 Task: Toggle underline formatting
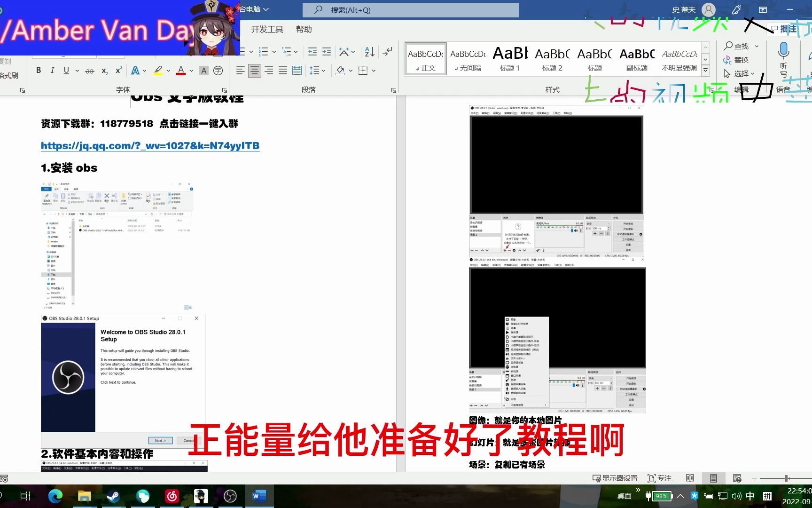tap(66, 70)
